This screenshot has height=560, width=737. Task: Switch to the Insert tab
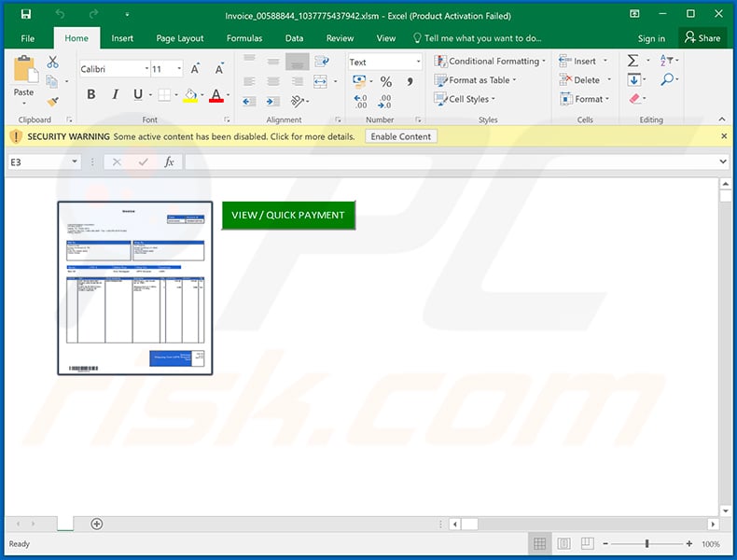[x=122, y=38]
